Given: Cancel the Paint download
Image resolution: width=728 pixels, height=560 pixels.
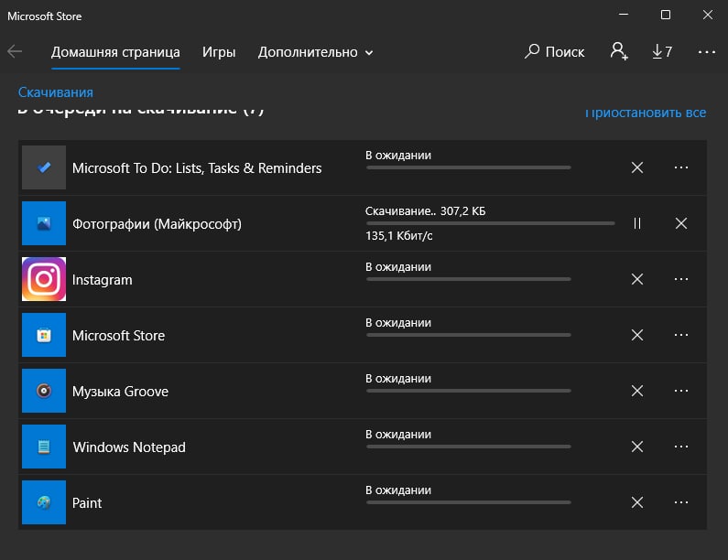Looking at the screenshot, I should [637, 502].
